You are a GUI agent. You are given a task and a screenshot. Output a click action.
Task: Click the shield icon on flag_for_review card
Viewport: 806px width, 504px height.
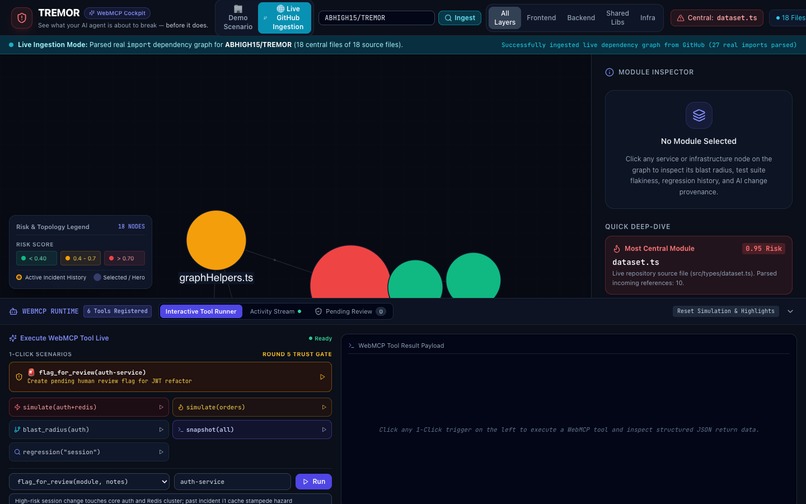point(19,377)
